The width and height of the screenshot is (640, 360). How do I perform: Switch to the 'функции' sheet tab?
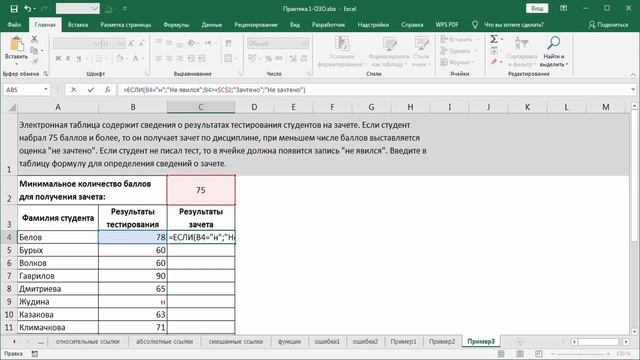(289, 341)
